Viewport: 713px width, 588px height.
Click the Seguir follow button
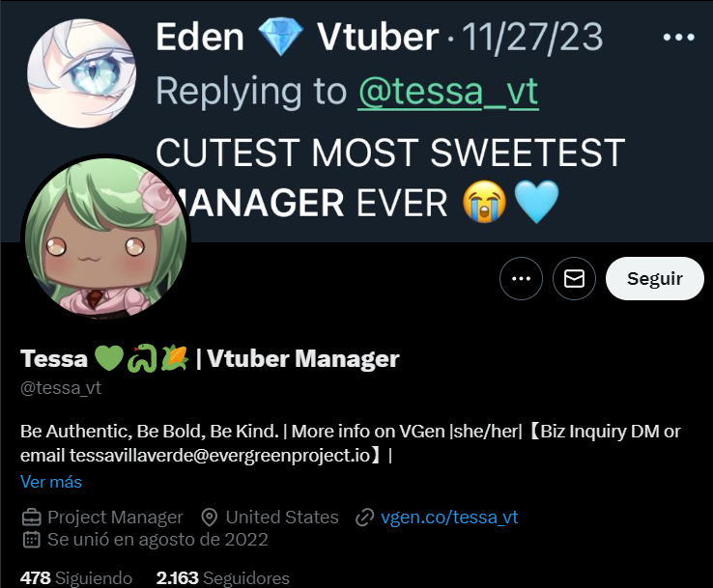(655, 278)
